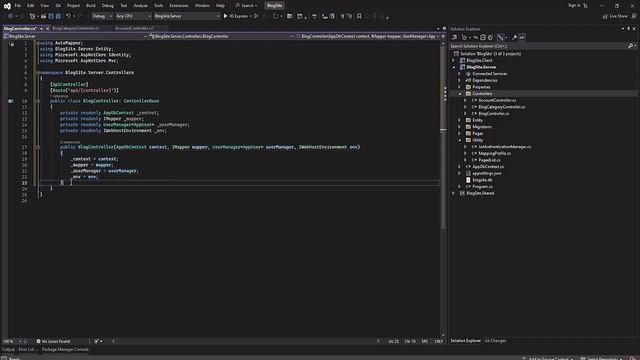The width and height of the screenshot is (640, 360).
Task: Click the Sign in link
Action: point(574,5)
